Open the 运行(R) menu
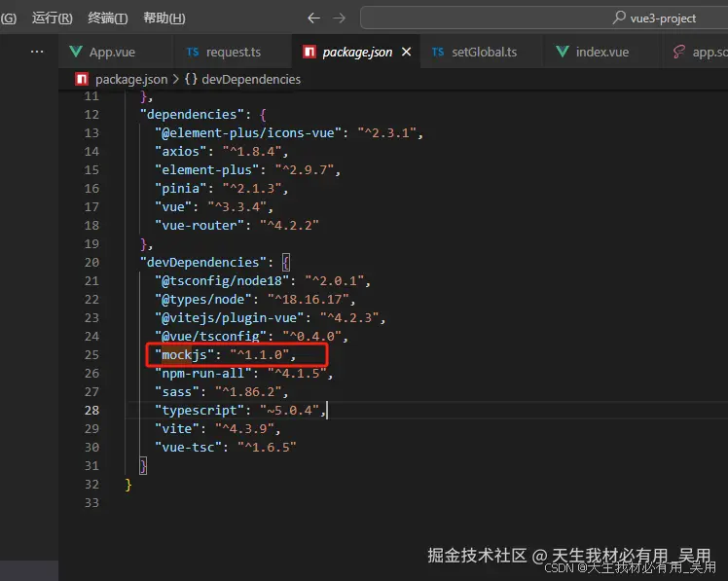This screenshot has width=728, height=581. pos(52,18)
